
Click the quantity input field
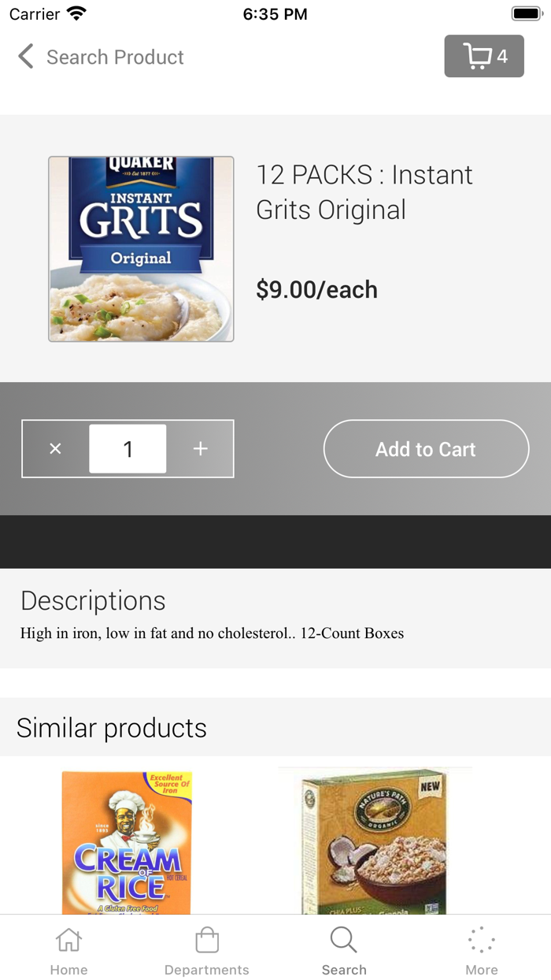click(128, 448)
